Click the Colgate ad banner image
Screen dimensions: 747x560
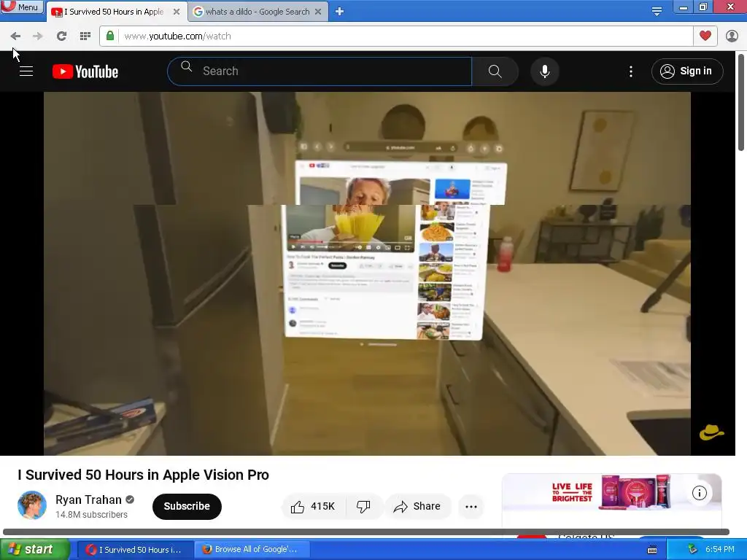(x=612, y=492)
